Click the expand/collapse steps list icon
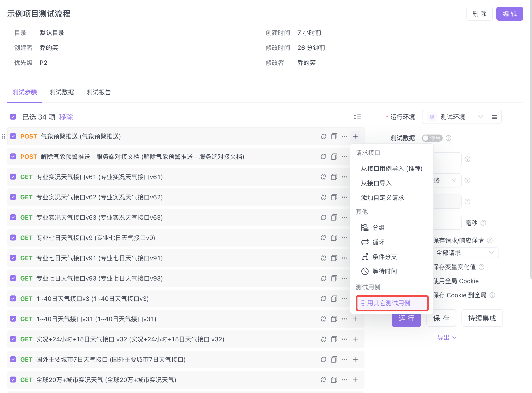The image size is (532, 393). click(357, 117)
